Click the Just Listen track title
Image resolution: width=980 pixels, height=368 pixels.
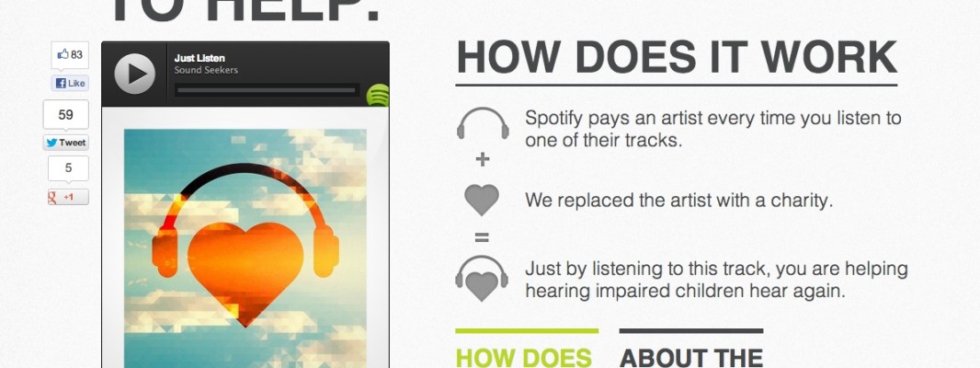point(199,58)
